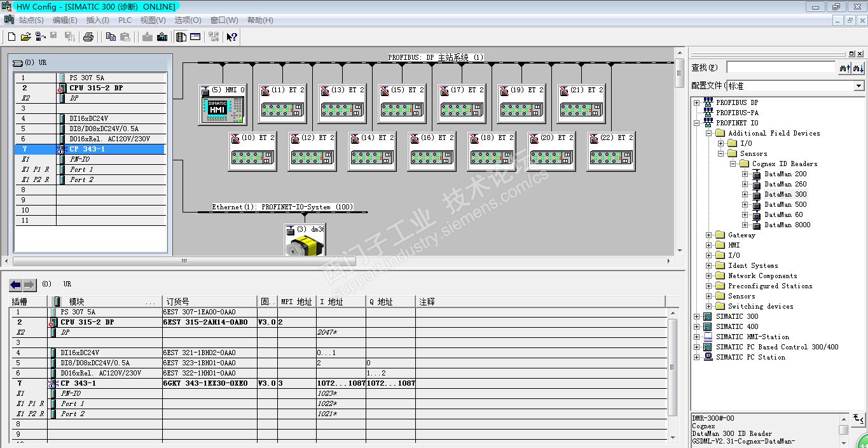Expand the DataMan 8000 node
Screen dimensions: 868x448
tap(745, 225)
